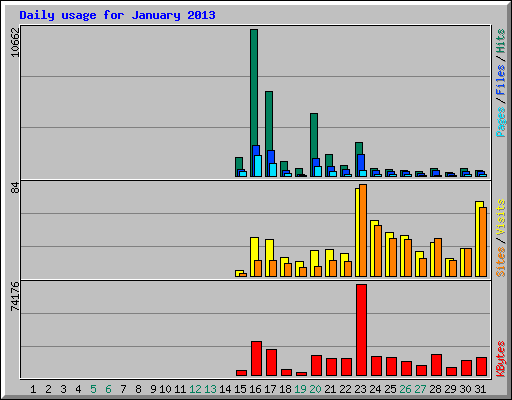Click the tall red KBytes bar for day 23

click(361, 330)
